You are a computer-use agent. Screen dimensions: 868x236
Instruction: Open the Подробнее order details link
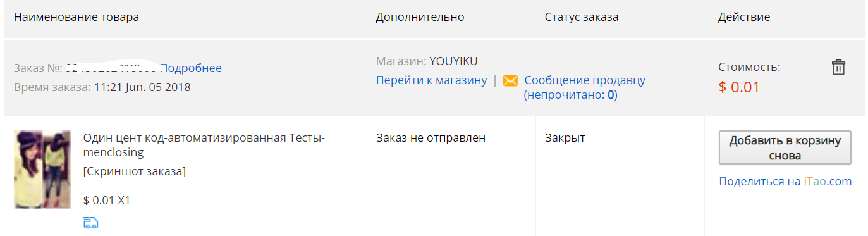coord(191,68)
